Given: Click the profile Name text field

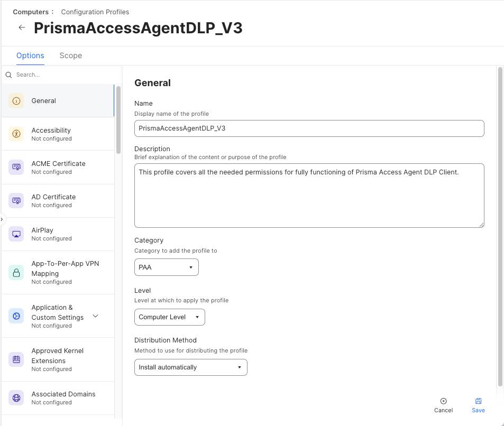Looking at the screenshot, I should [309, 128].
